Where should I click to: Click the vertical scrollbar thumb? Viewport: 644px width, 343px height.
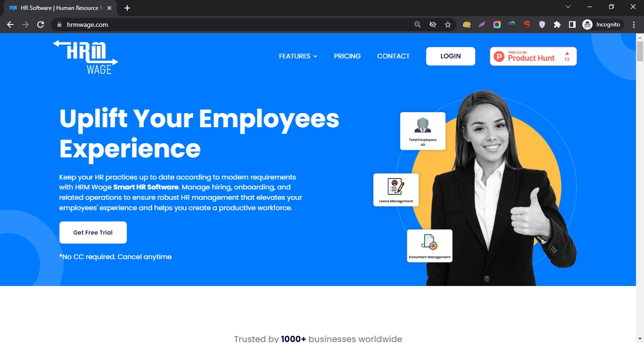[640, 51]
